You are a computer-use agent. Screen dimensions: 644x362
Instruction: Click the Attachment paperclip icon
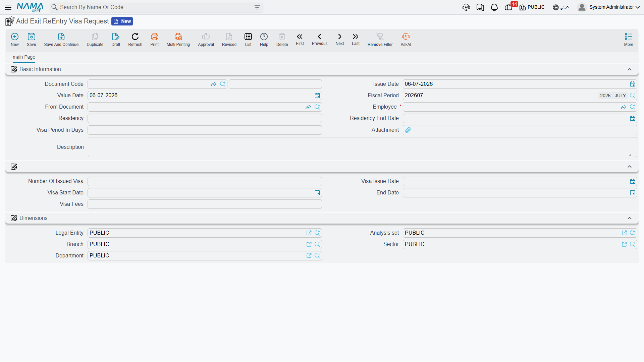coord(408,130)
